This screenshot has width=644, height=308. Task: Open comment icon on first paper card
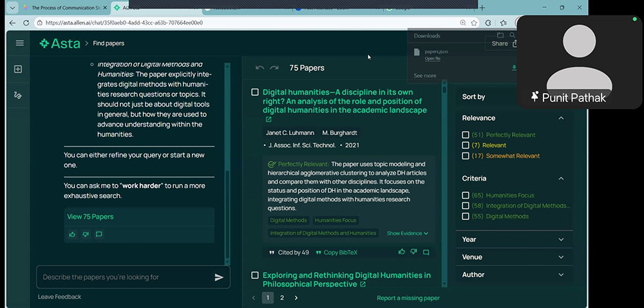[426, 252]
